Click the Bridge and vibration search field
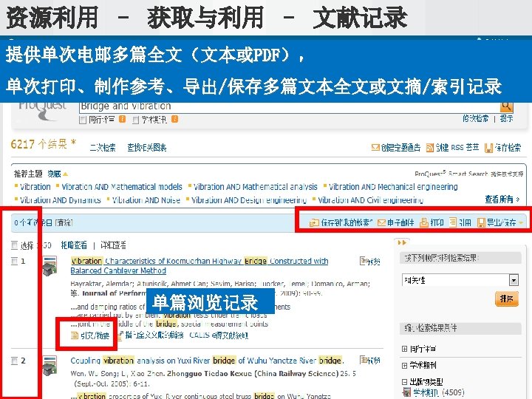This screenshot has width=532, height=399. (290, 106)
